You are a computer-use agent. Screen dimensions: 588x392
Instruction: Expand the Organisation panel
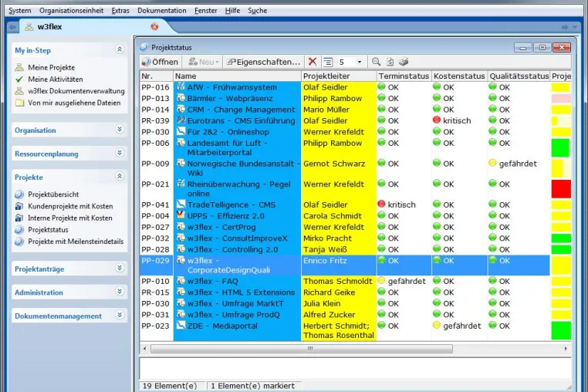pyautogui.click(x=120, y=130)
